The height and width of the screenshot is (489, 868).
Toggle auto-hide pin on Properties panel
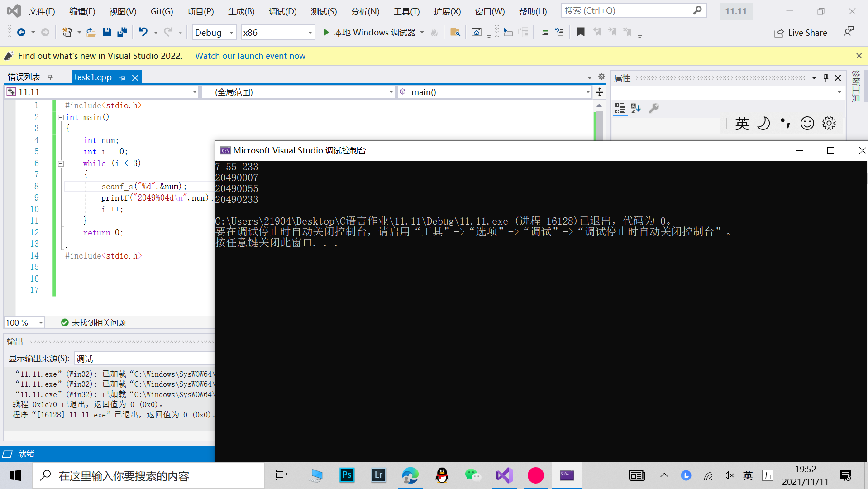[x=826, y=77]
